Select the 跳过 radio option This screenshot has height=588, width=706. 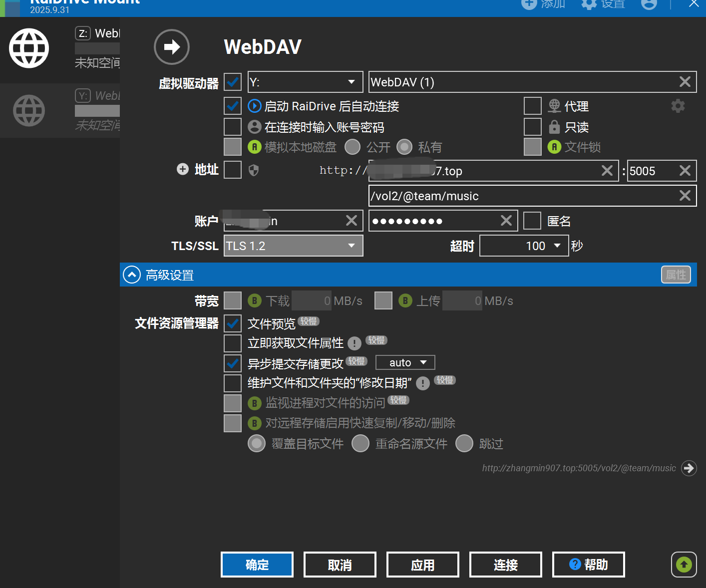[464, 443]
